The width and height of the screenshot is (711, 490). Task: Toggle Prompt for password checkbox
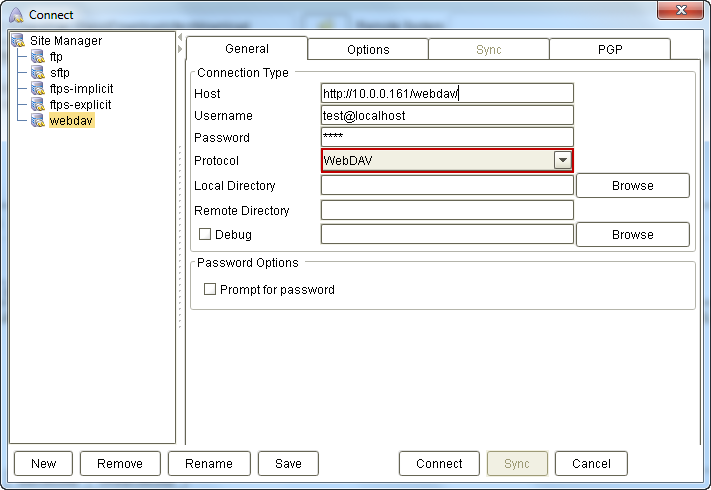pos(210,290)
